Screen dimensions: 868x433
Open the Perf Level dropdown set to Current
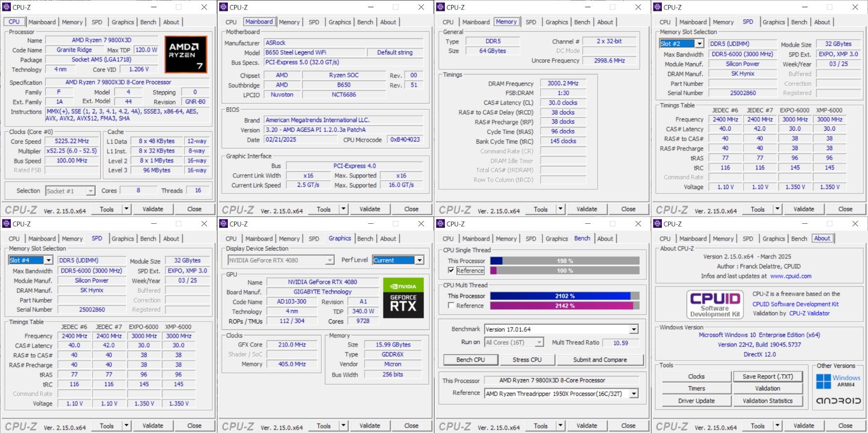click(419, 260)
